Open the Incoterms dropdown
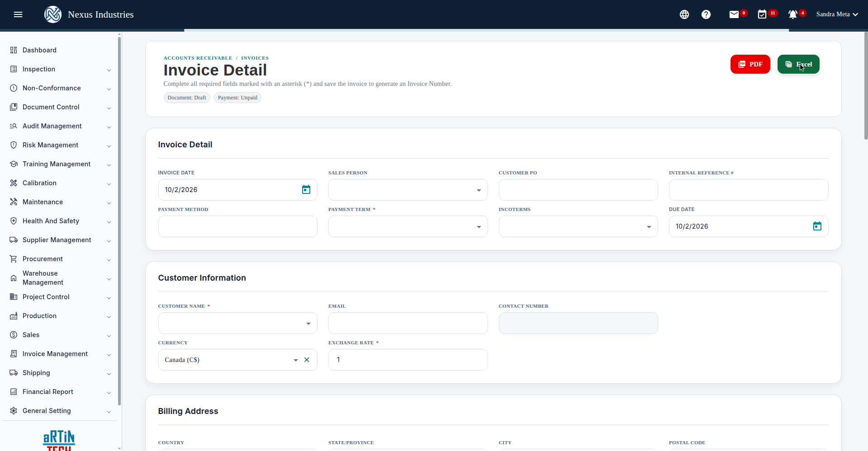The width and height of the screenshot is (868, 451). [578, 226]
